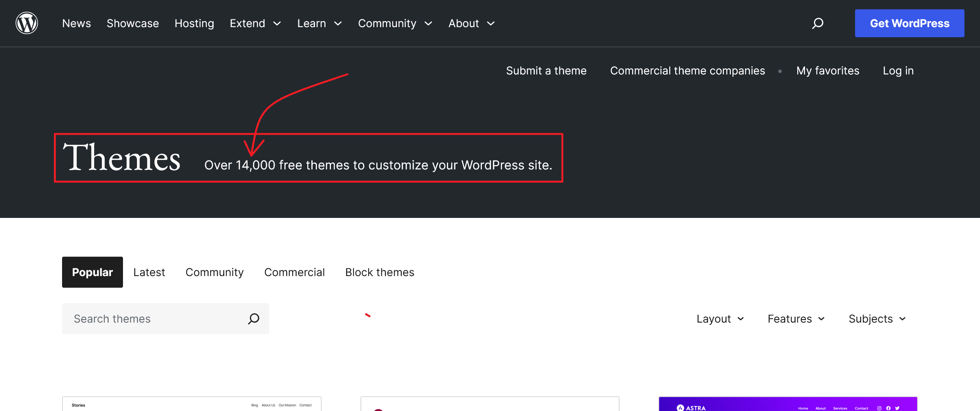Screen dimensions: 980x411
Task: Open the Hosting page link
Action: tap(194, 23)
